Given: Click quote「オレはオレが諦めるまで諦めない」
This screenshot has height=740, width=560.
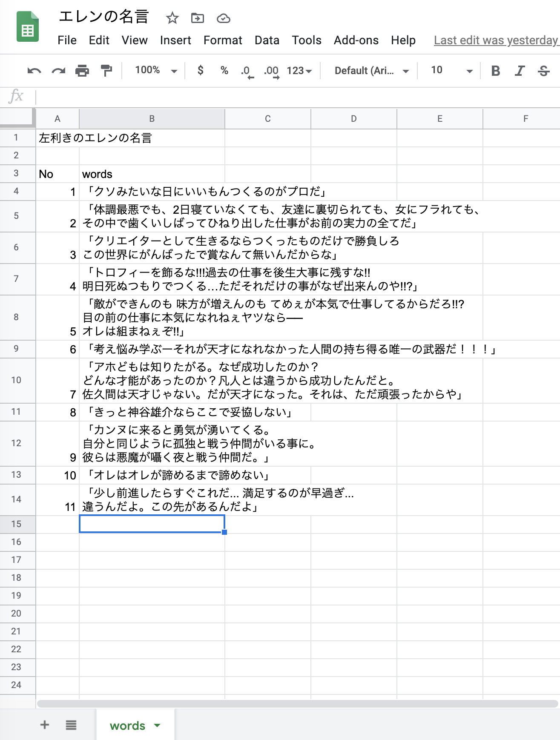Looking at the screenshot, I should click(176, 475).
